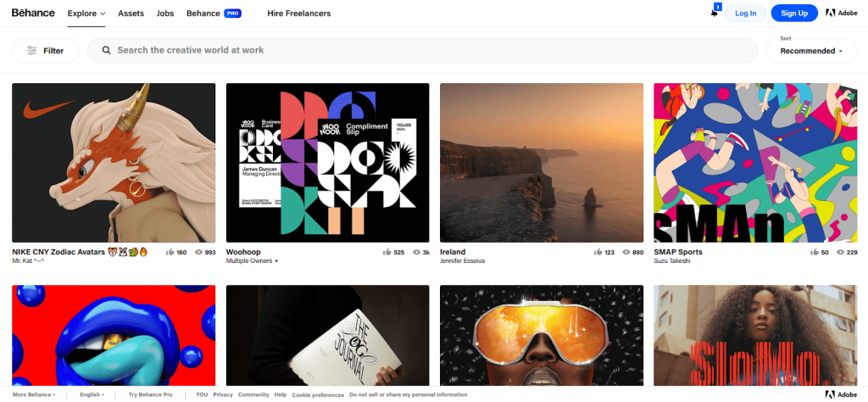Open the Behance Pro nav item
This screenshot has width=868, height=402.
coord(214,14)
